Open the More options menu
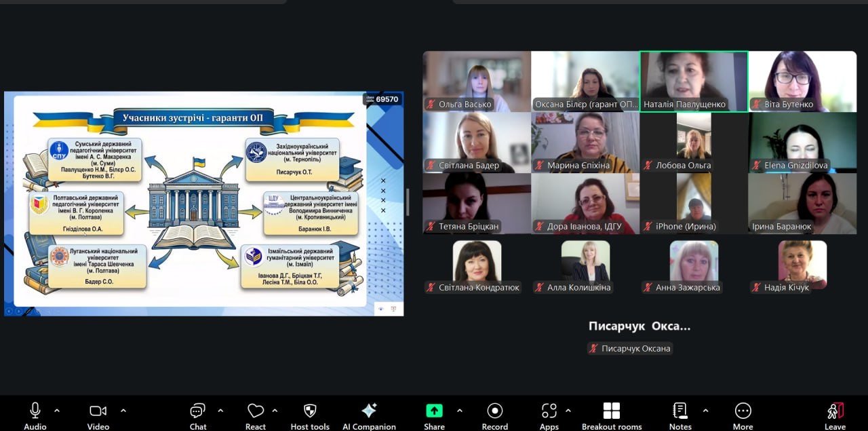Viewport: 868px width, 431px height. tap(743, 411)
